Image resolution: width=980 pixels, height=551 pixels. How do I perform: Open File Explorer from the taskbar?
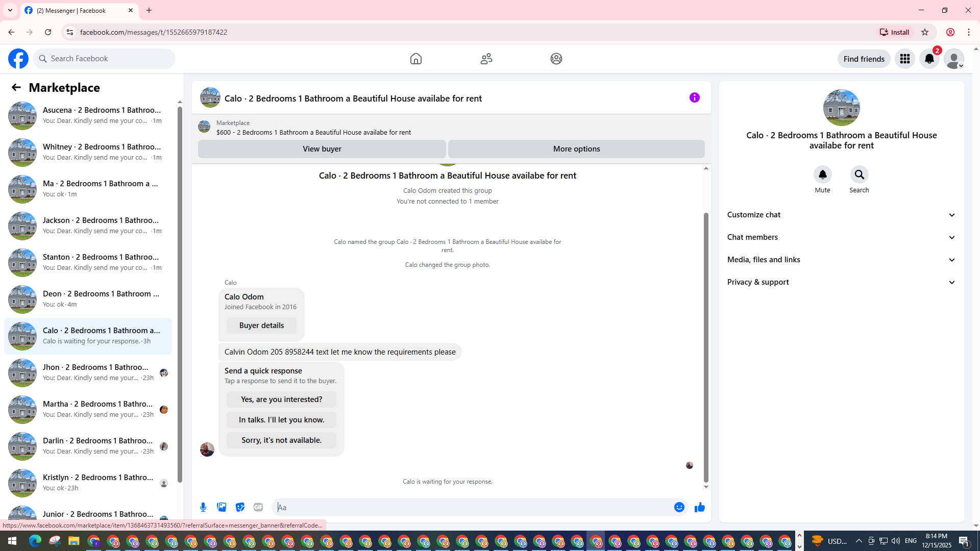tap(74, 541)
